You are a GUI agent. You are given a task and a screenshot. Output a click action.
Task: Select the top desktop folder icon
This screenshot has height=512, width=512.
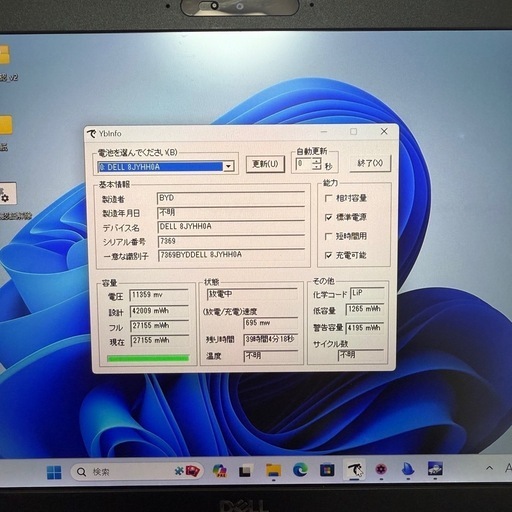coord(4,55)
